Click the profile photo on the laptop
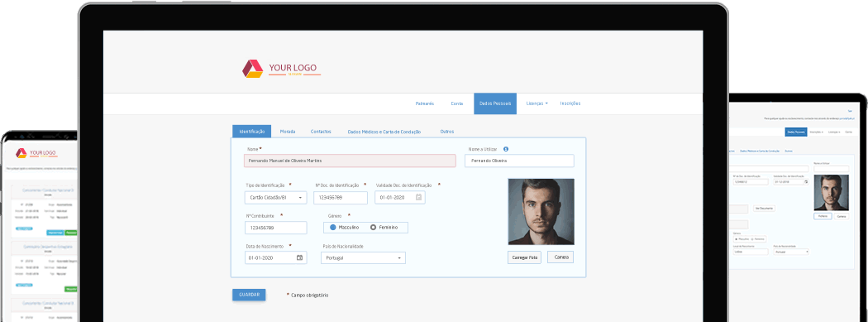The image size is (868, 322). (x=541, y=212)
